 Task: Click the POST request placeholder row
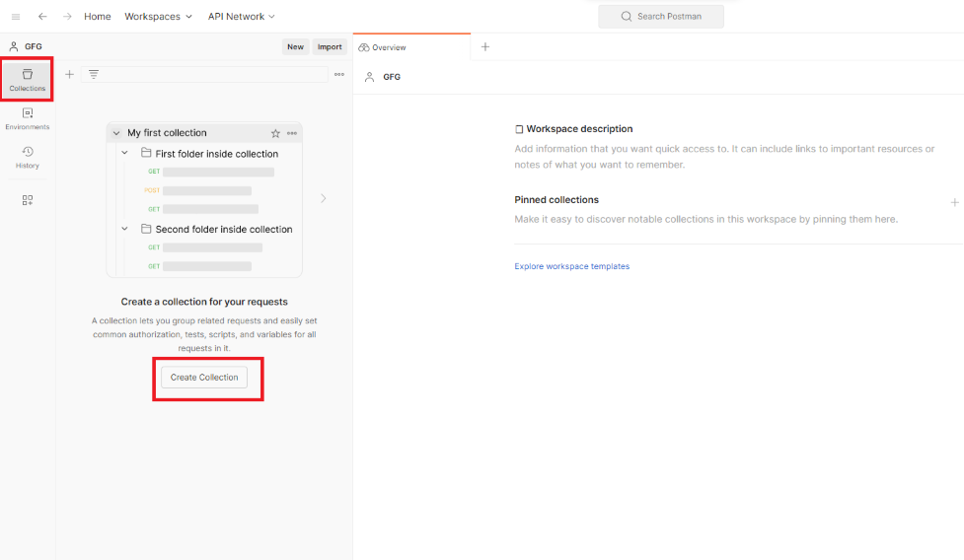pos(198,190)
